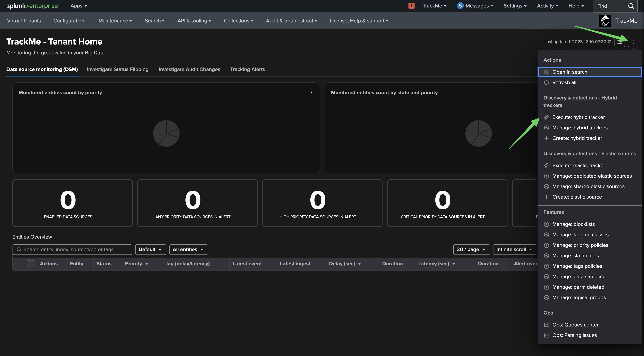
Task: Click the plus icon for Create: elastic source
Action: [547, 197]
